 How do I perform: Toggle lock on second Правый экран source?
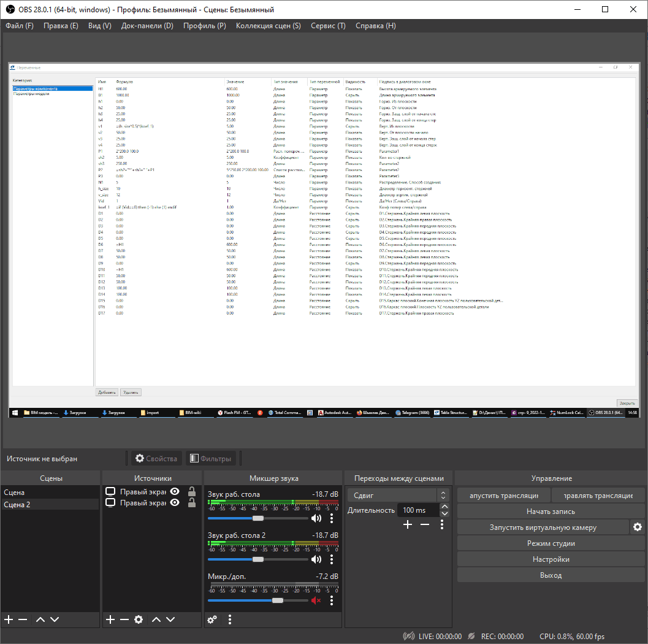(192, 502)
